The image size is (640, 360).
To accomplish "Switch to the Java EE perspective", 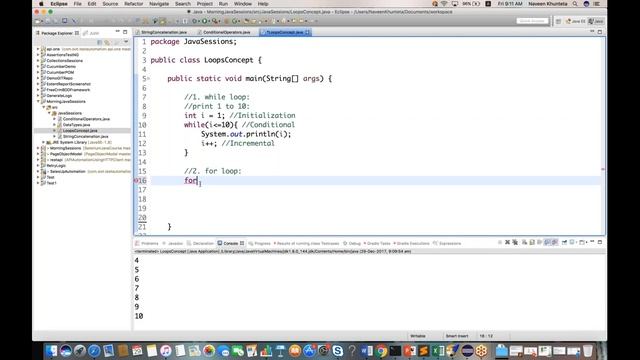I will [576, 21].
